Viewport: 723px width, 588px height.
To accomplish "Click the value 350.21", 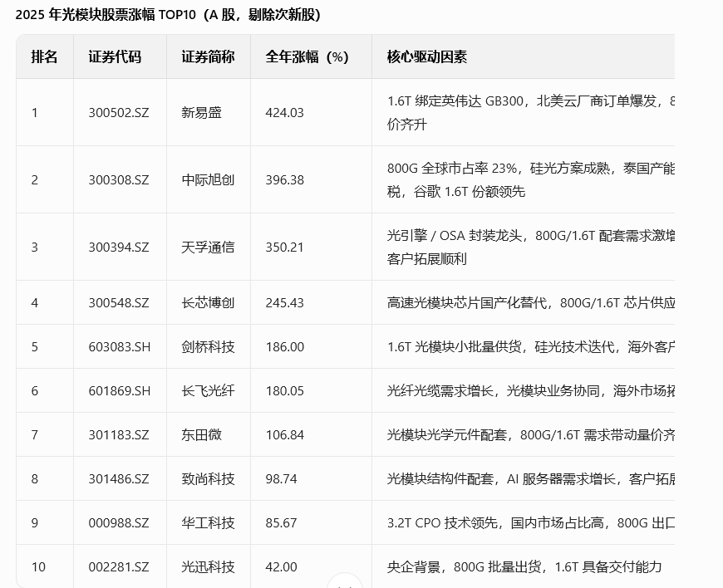I will [284, 247].
